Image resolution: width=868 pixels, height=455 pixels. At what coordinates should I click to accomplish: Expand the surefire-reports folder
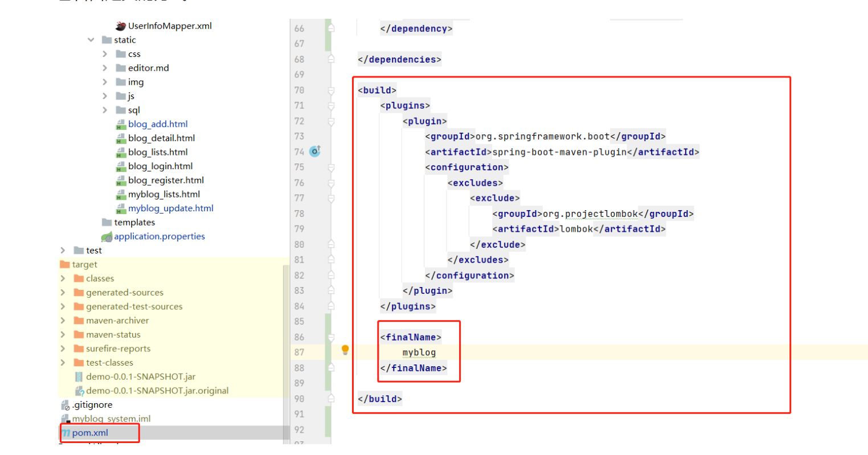[63, 349]
